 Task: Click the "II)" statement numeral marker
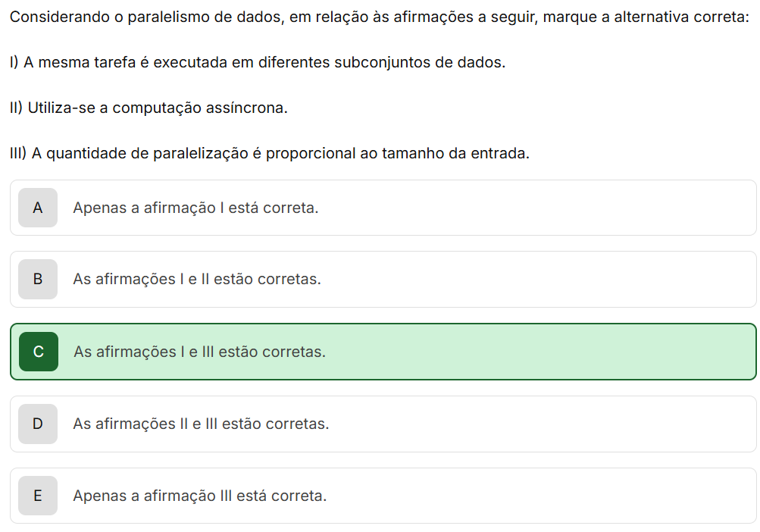point(17,108)
